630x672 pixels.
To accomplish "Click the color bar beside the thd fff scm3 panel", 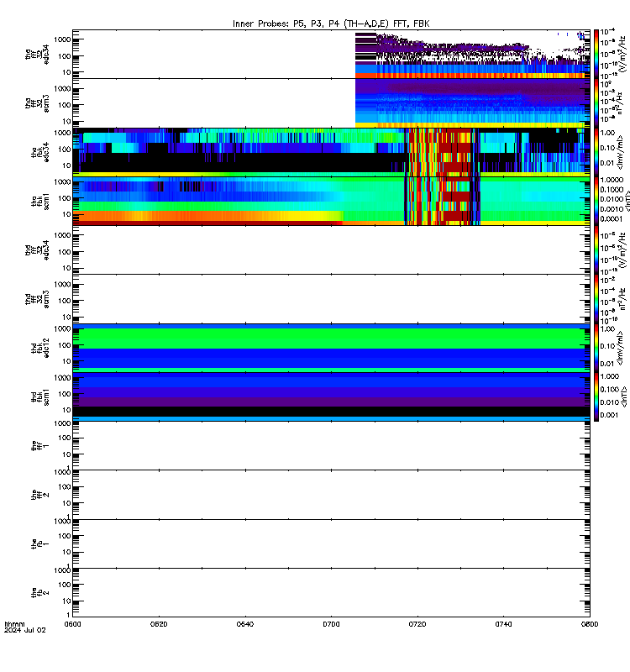I will (x=596, y=299).
